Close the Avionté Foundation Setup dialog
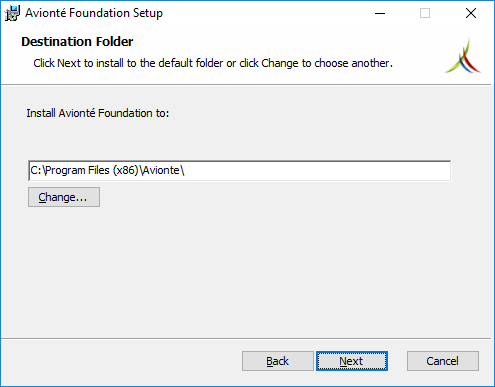The width and height of the screenshot is (495, 387). pos(471,13)
